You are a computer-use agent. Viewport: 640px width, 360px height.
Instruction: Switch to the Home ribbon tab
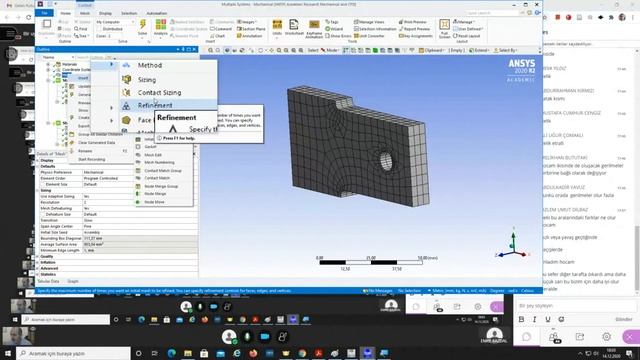[65, 13]
